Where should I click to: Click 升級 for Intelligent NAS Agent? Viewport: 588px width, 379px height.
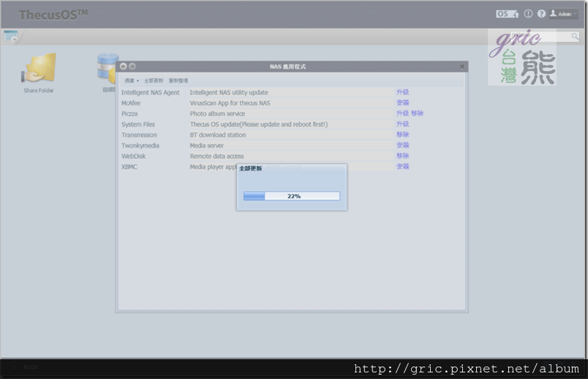(x=403, y=92)
